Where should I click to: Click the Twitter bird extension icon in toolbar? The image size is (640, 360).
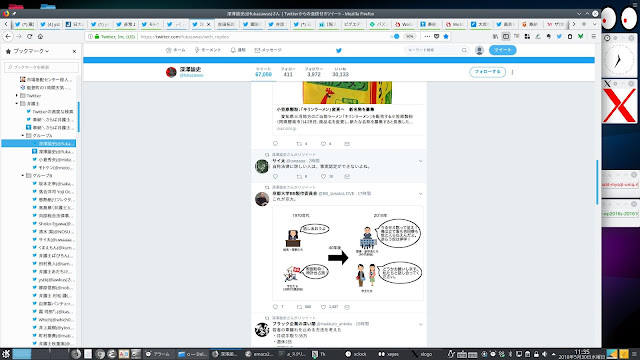click(x=559, y=36)
